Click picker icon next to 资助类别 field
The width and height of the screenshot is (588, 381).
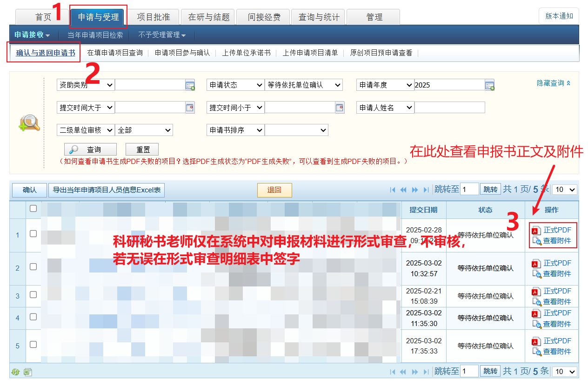[190, 85]
